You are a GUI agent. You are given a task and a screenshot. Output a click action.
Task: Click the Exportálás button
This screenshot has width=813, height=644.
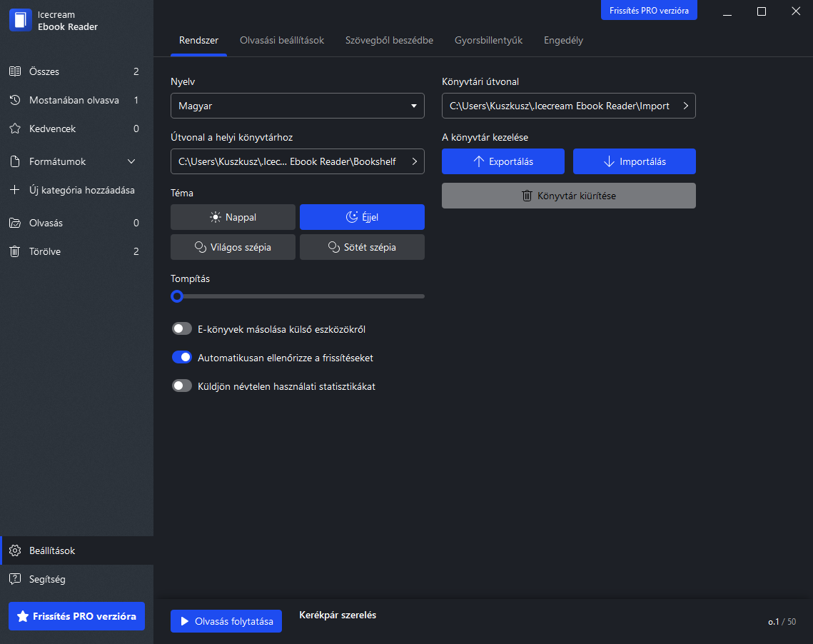(x=503, y=161)
